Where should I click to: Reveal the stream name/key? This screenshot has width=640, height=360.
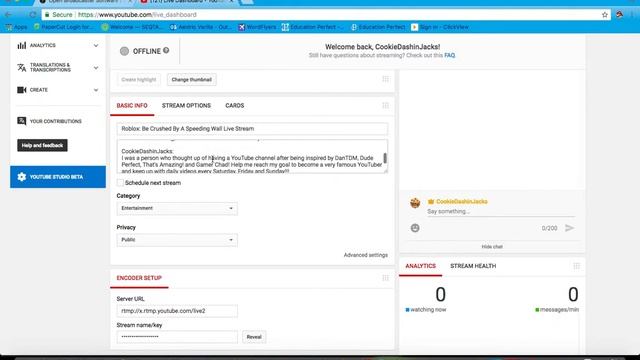click(x=254, y=337)
